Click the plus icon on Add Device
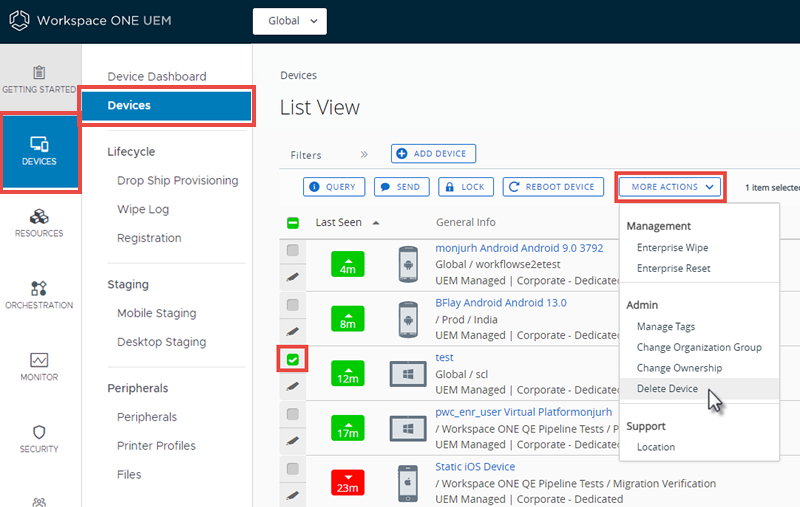The image size is (800, 507). point(402,154)
